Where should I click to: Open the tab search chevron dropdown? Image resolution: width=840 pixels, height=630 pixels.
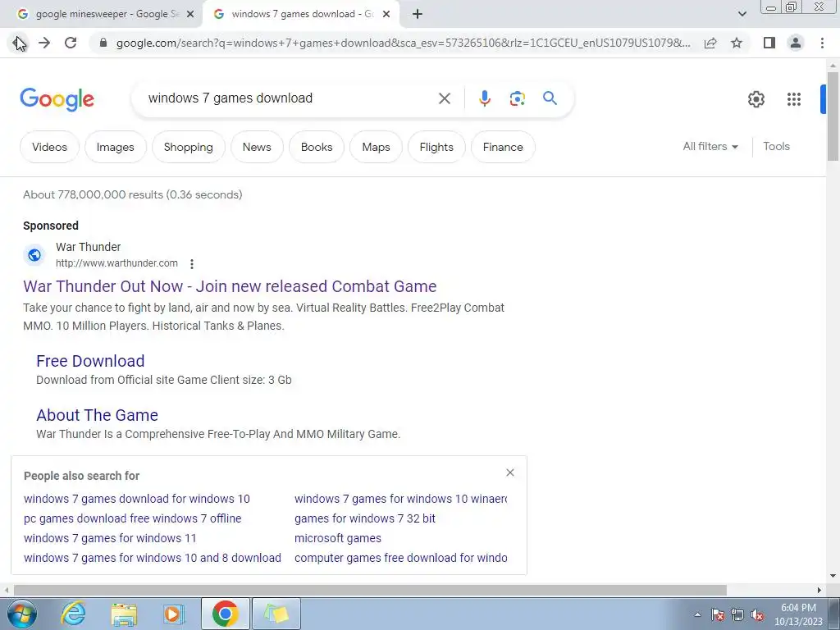[742, 14]
